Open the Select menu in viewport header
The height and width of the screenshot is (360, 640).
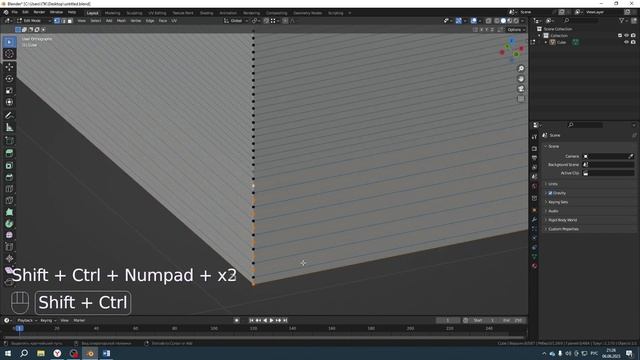(x=96, y=20)
